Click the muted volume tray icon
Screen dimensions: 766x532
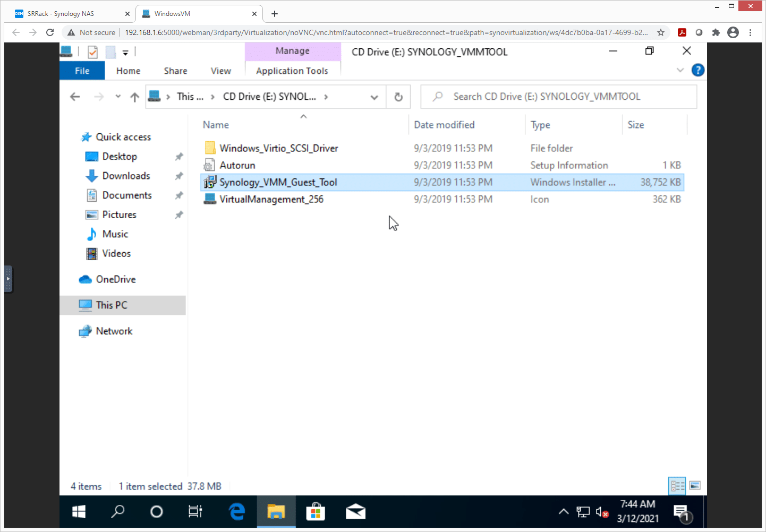click(602, 512)
